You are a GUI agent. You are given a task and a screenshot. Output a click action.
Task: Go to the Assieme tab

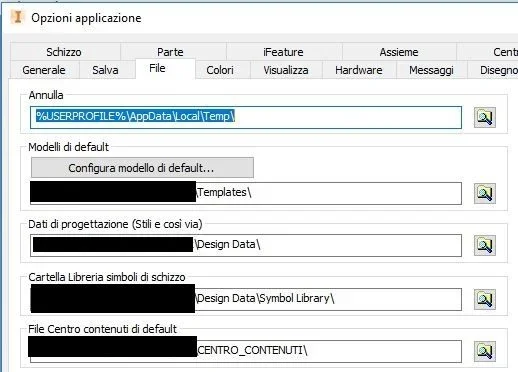[399, 52]
